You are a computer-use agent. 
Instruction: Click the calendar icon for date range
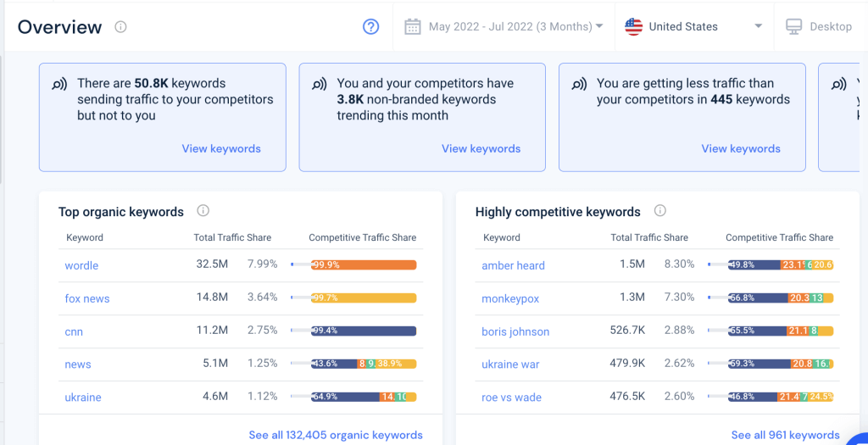413,26
